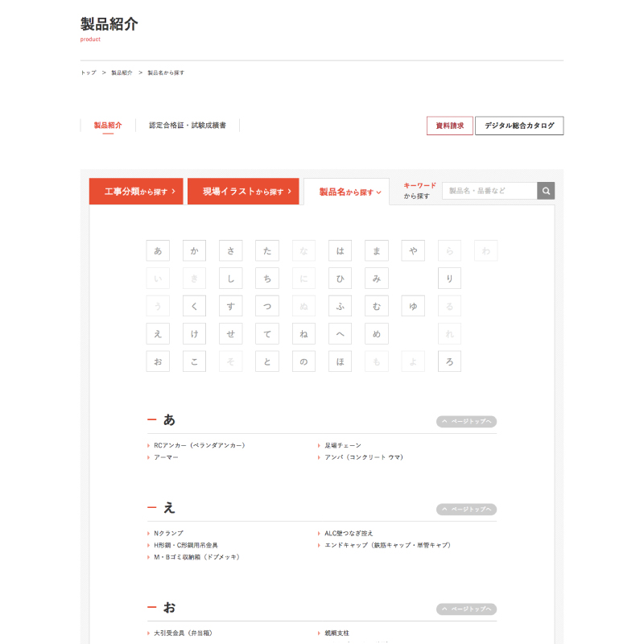Jump to the て kana index
The width and height of the screenshot is (644, 644).
[267, 334]
